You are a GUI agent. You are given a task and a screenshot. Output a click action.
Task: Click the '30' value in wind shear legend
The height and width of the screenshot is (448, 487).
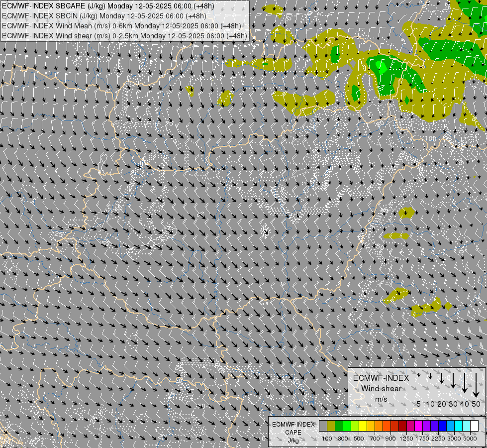tap(453, 404)
